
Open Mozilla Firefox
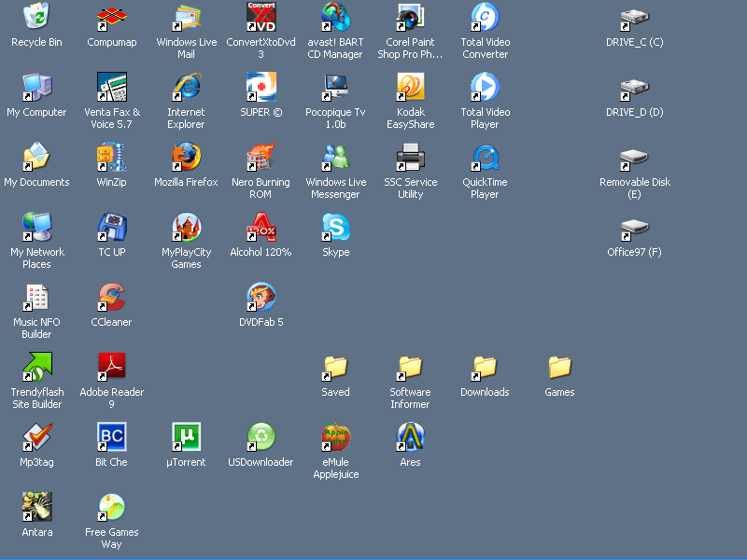186,159
